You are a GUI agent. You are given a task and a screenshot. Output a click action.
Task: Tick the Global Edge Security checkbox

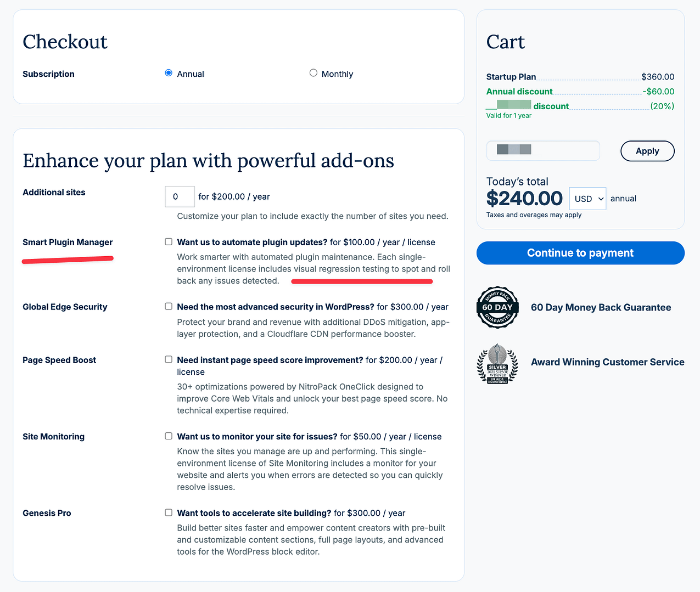pyautogui.click(x=169, y=307)
